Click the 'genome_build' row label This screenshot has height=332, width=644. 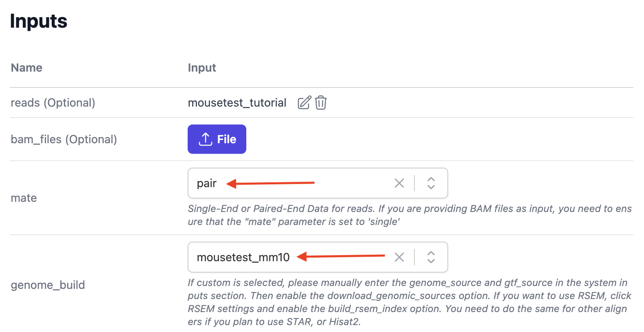coord(48,285)
